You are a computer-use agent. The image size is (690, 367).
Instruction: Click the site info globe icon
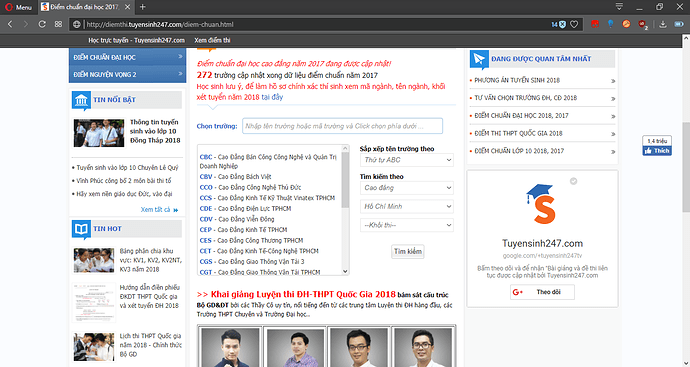(x=77, y=24)
